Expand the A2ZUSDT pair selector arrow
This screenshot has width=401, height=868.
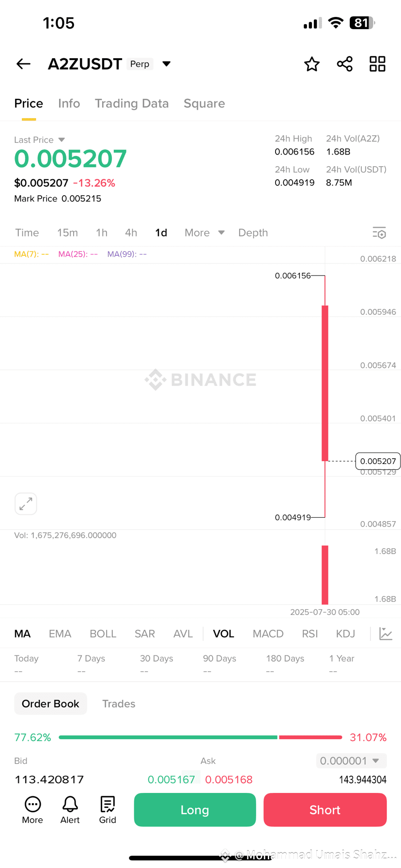[x=166, y=64]
